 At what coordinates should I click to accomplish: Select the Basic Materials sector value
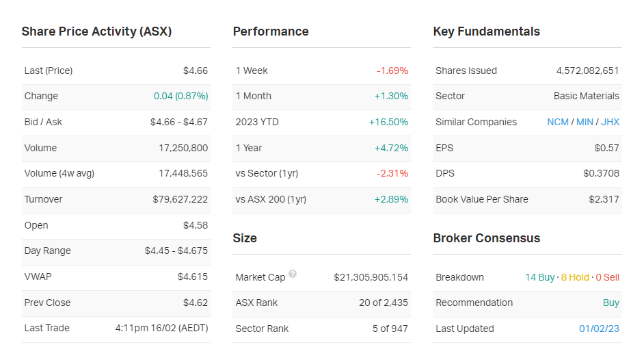pyautogui.click(x=586, y=96)
